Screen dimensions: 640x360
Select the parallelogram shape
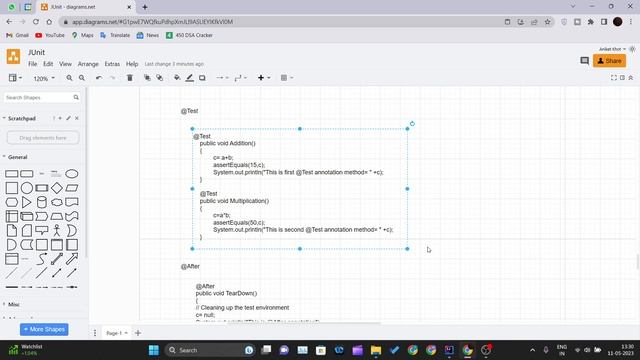(x=72, y=188)
